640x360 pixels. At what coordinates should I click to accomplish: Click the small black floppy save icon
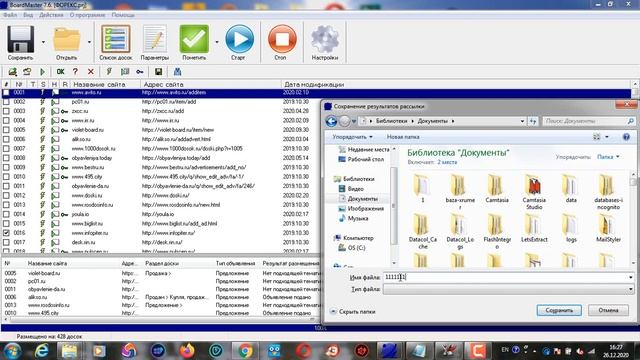click(158, 72)
